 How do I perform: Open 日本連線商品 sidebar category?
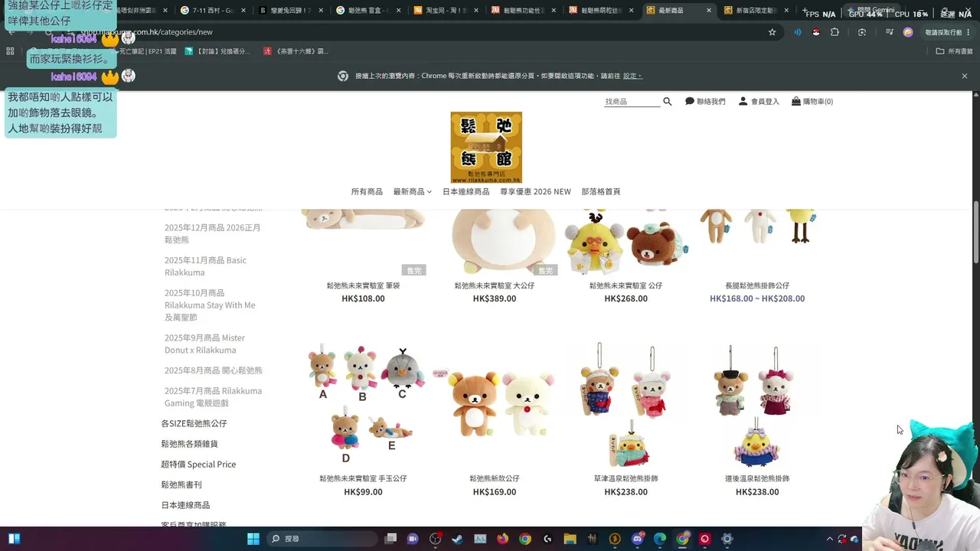pyautogui.click(x=185, y=505)
